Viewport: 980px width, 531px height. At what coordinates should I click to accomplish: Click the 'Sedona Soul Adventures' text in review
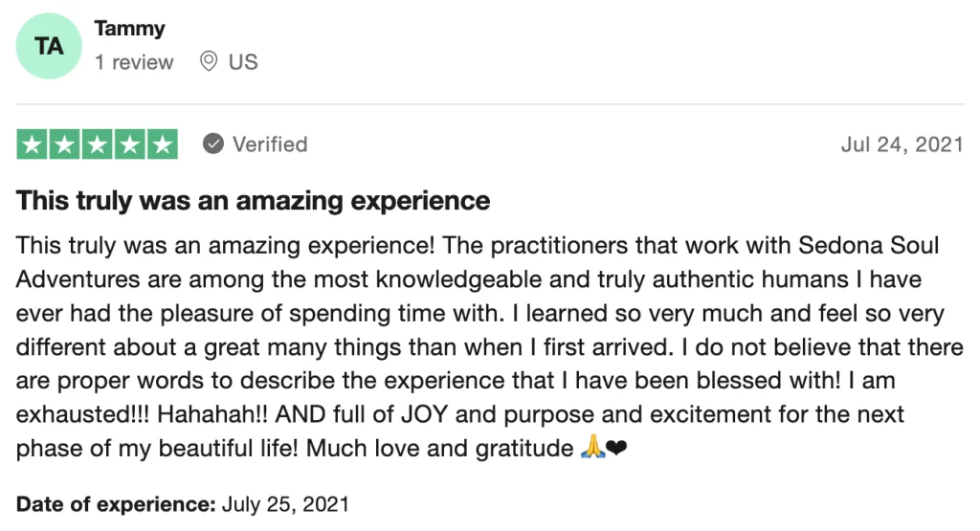tap(869, 245)
